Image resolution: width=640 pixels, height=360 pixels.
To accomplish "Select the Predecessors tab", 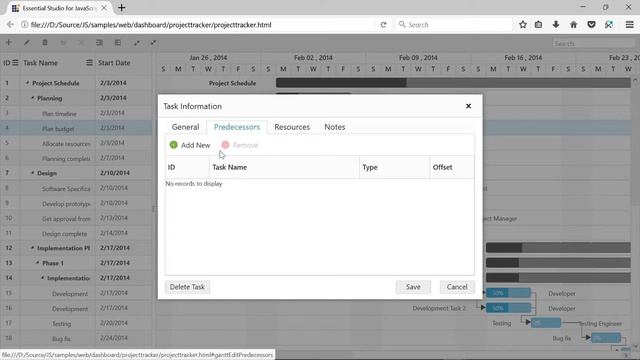I will [x=237, y=127].
